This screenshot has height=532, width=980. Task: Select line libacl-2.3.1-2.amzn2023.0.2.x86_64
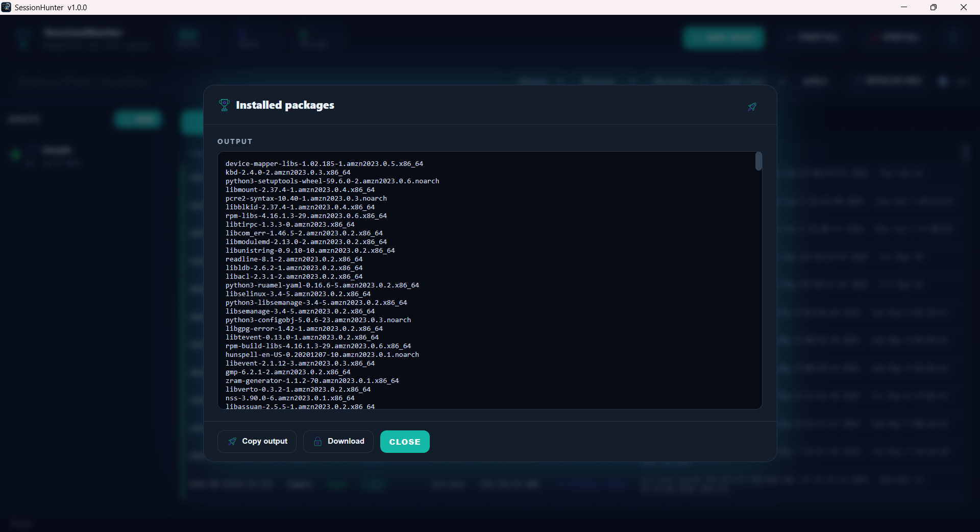tap(294, 277)
